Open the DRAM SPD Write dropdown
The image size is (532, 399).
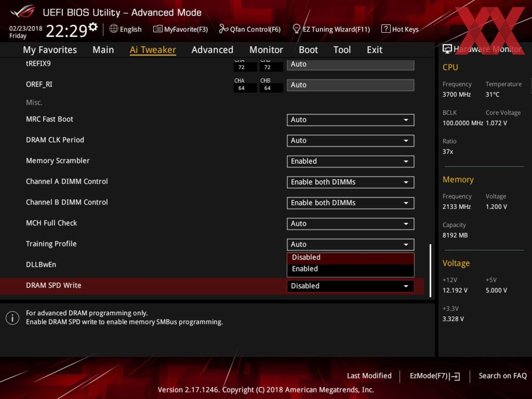click(x=350, y=286)
